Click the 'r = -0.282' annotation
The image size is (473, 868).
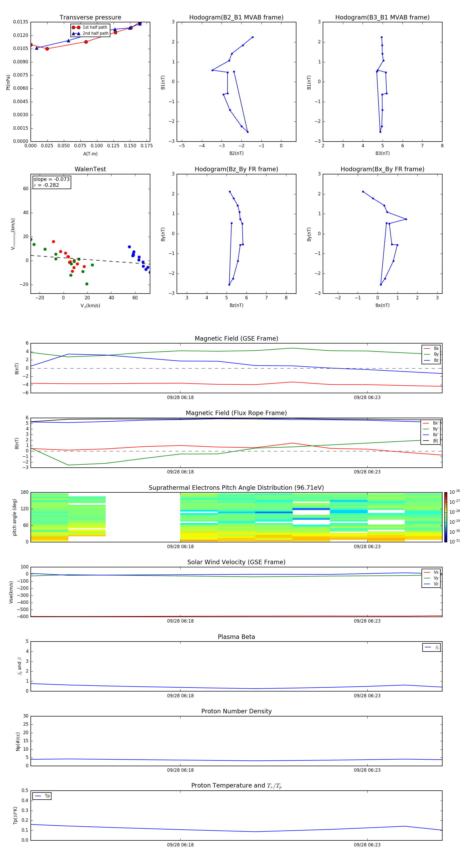click(x=47, y=185)
